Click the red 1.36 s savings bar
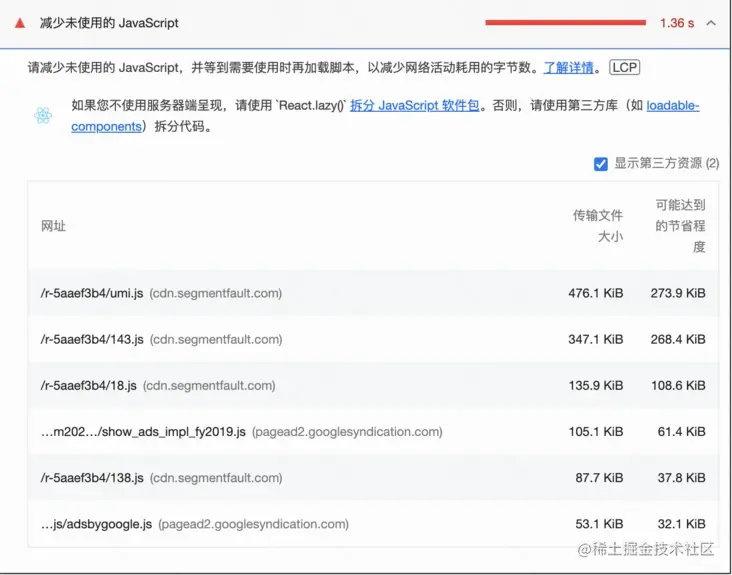 (565, 22)
